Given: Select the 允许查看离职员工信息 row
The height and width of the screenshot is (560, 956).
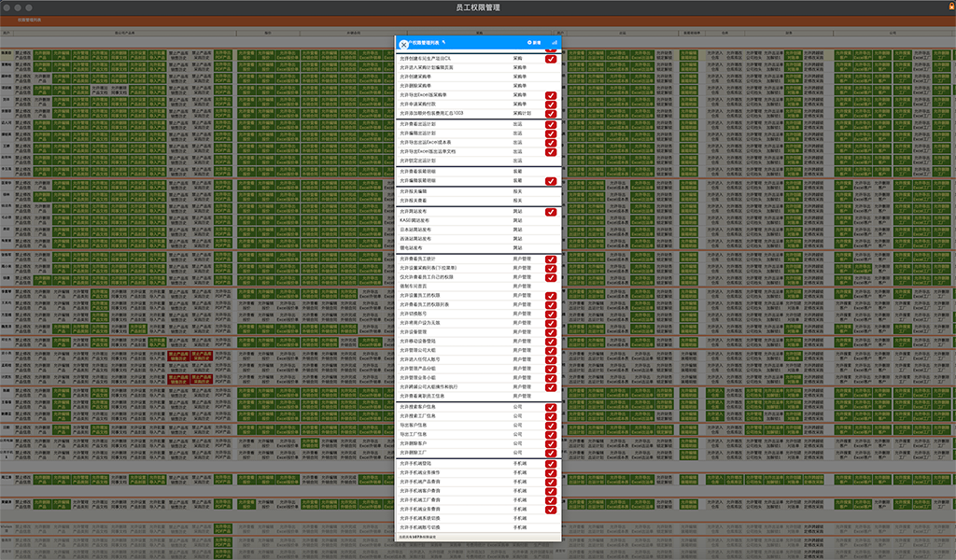Looking at the screenshot, I should click(x=478, y=396).
